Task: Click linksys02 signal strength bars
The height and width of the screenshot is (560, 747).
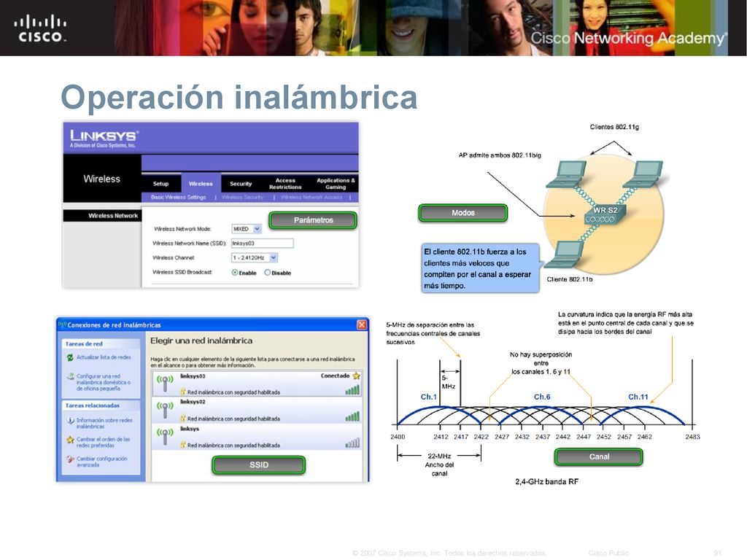Action: click(352, 416)
